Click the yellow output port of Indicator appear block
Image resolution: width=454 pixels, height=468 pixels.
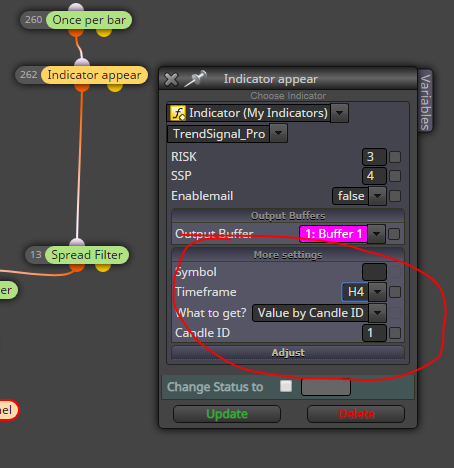(115, 88)
